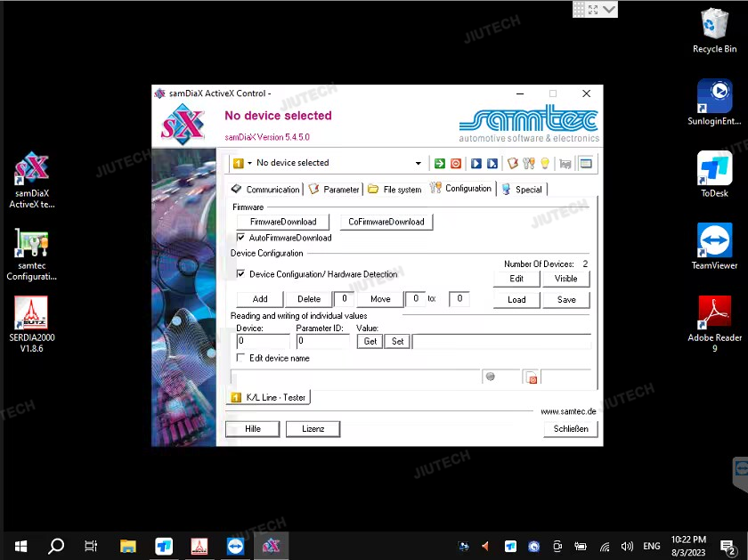Viewport: 748px width, 560px height.
Task: Switch to the Parameter tab
Action: 334,190
